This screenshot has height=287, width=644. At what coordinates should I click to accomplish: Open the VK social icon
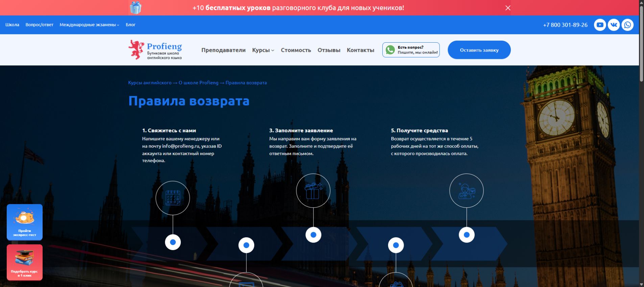tap(614, 25)
